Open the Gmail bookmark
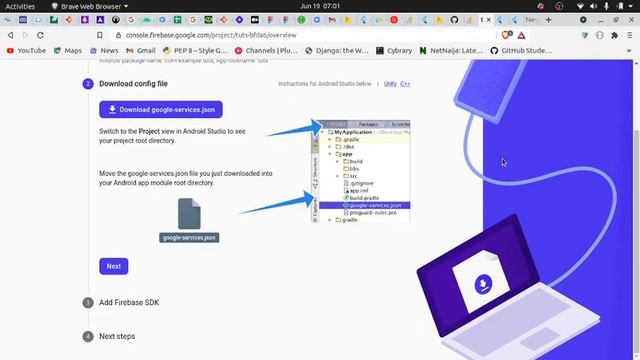Screen dimensions: 640x360 (141, 51)
